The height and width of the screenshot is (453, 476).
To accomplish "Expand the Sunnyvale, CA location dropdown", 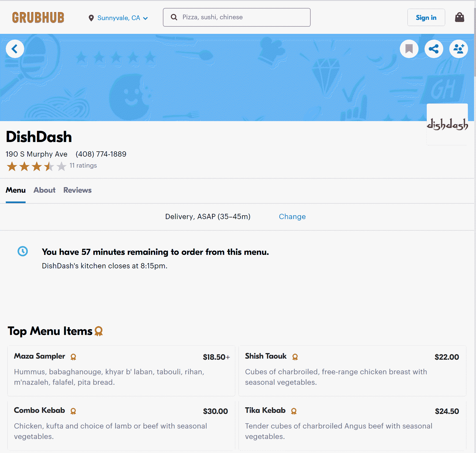I will tap(122, 18).
